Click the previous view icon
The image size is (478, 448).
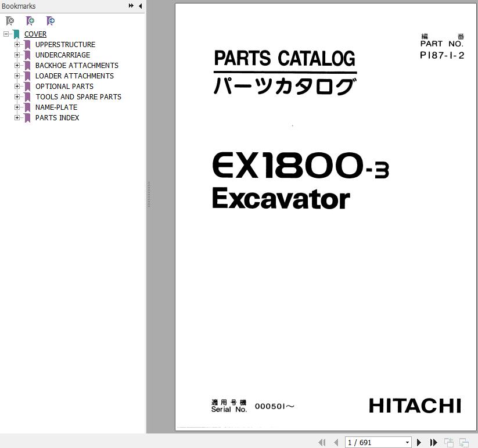(449, 442)
